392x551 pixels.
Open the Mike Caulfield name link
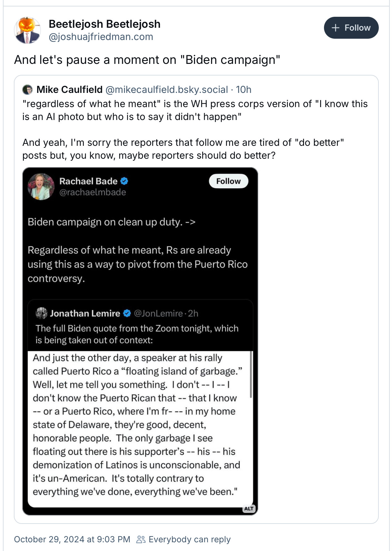click(69, 89)
